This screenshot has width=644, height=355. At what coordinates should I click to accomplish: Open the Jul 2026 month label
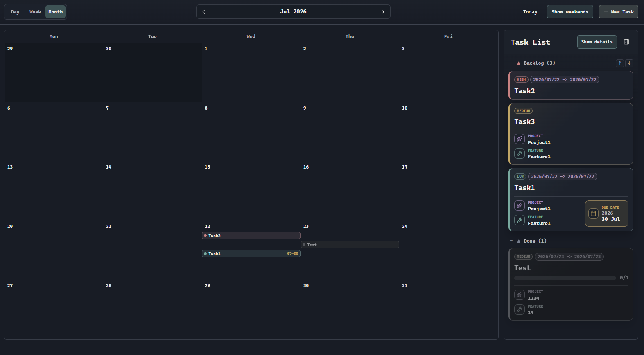coord(293,11)
